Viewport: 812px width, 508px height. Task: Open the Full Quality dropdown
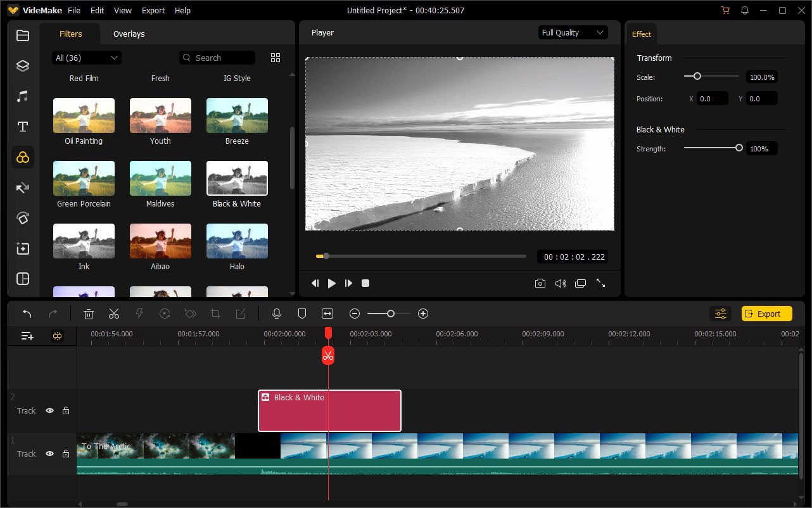(573, 32)
